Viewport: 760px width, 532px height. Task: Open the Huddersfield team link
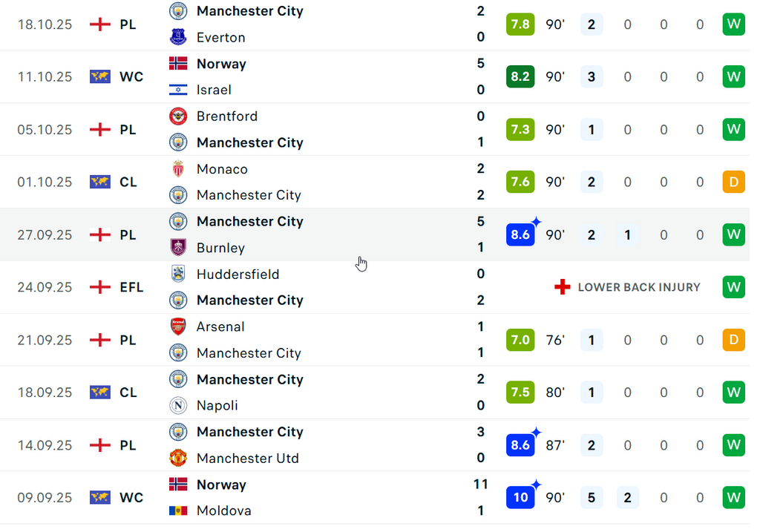pyautogui.click(x=237, y=274)
